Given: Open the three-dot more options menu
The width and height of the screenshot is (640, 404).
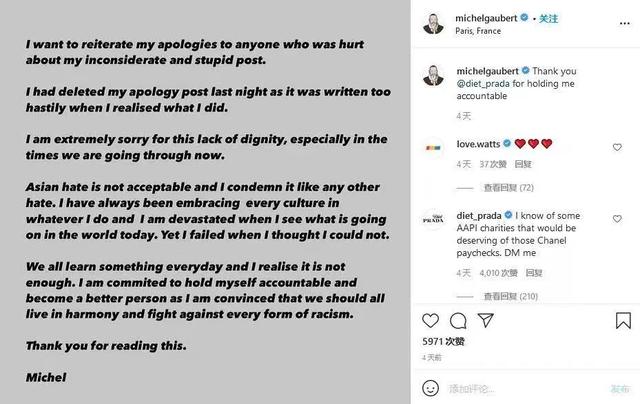Looking at the screenshot, I should (x=624, y=23).
